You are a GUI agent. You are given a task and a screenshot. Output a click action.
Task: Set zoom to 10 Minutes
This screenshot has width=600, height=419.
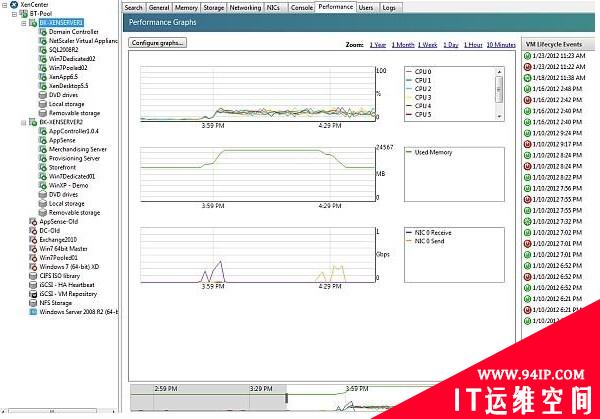pos(501,45)
